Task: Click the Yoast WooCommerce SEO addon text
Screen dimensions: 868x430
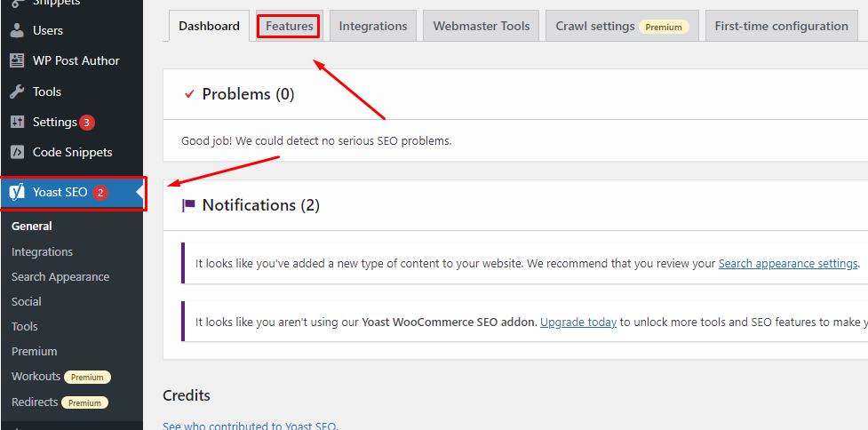Action: click(x=450, y=322)
